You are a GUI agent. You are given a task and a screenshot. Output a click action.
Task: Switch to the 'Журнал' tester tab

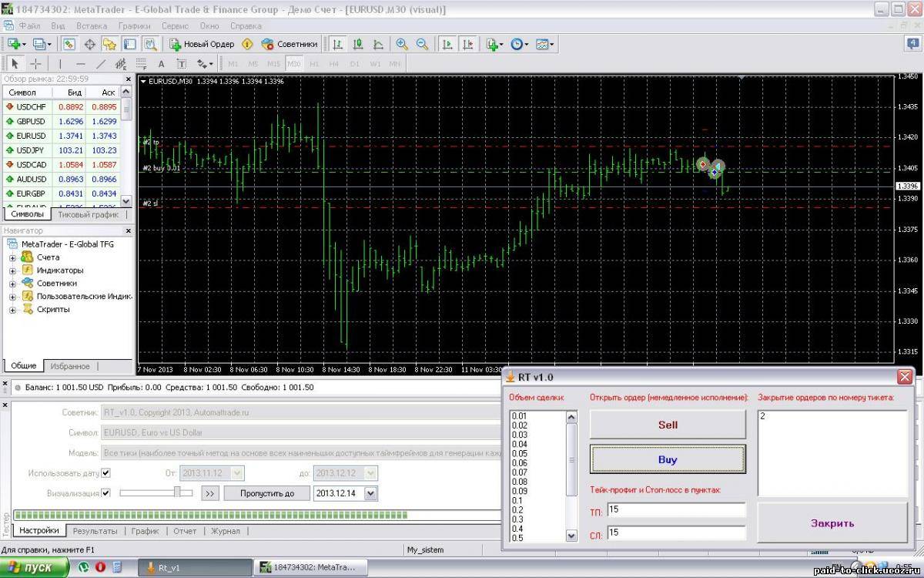(226, 531)
